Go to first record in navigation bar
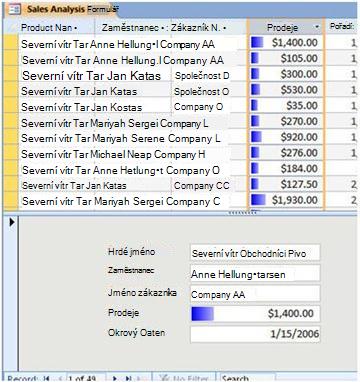 coord(47,378)
